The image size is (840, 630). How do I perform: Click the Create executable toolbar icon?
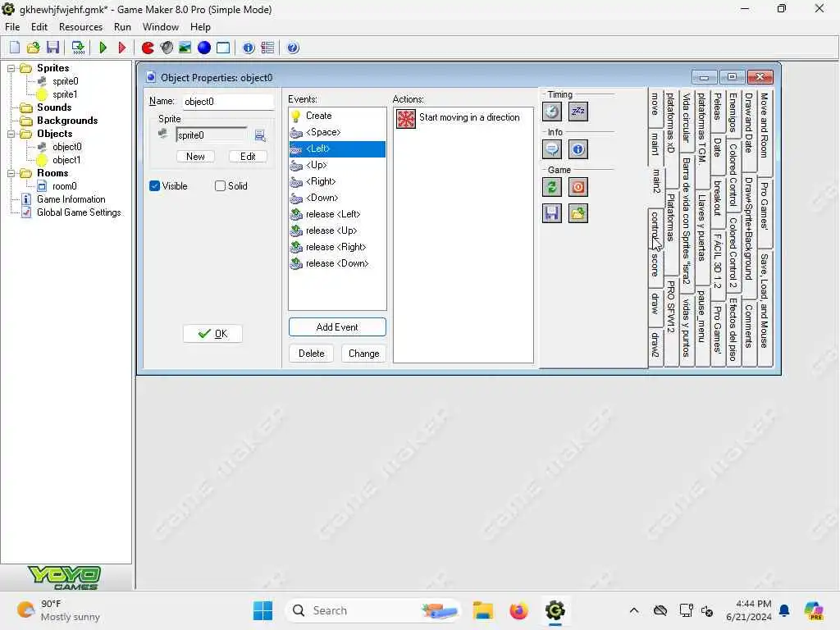(78, 48)
